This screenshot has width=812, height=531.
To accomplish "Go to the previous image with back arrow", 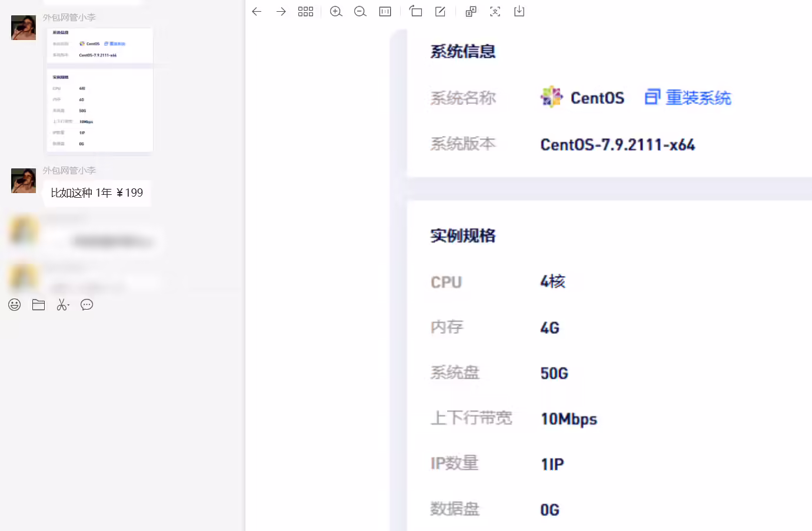I will click(x=257, y=11).
